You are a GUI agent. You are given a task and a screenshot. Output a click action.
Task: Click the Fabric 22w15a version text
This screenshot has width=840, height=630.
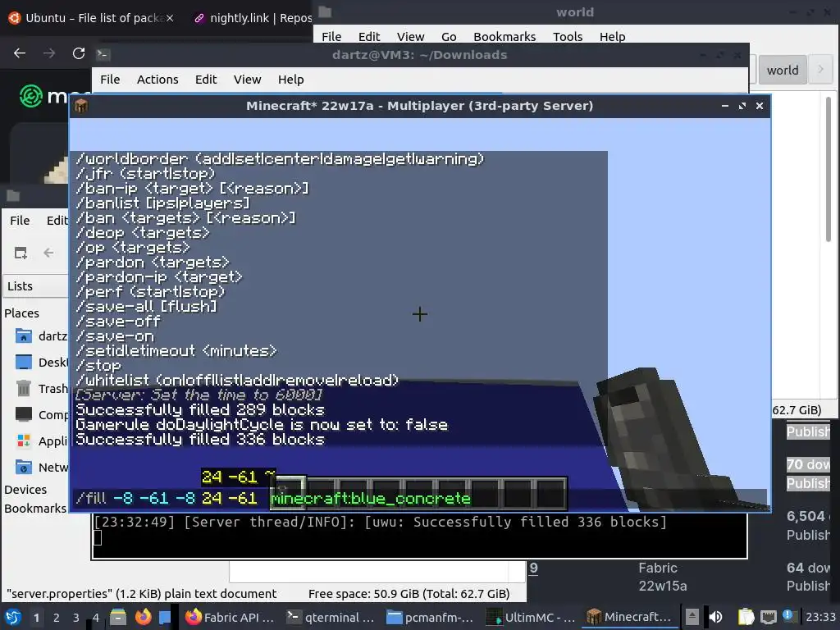662,577
